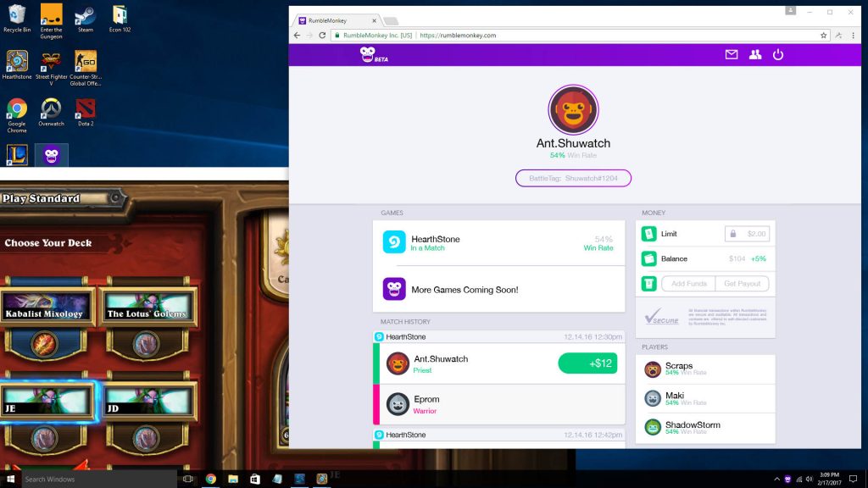Open the friends icon in the purple header

(x=755, y=54)
